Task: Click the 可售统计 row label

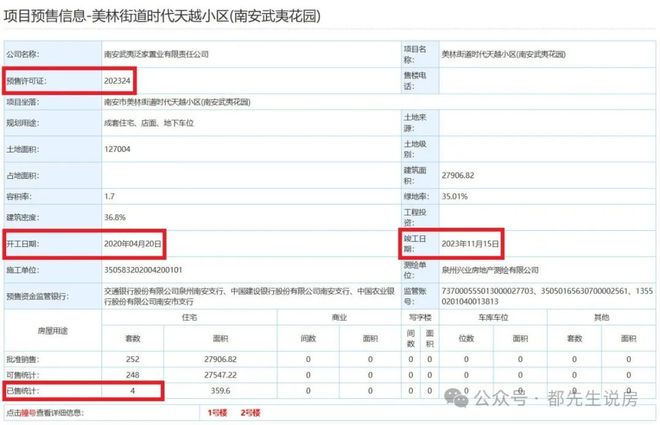Action: (x=22, y=375)
